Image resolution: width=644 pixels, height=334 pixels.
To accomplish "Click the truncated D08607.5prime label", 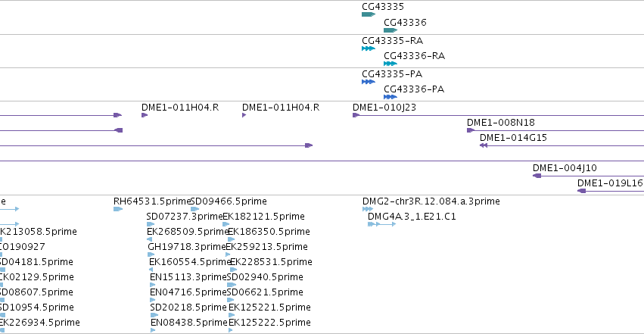I will (x=36, y=292).
